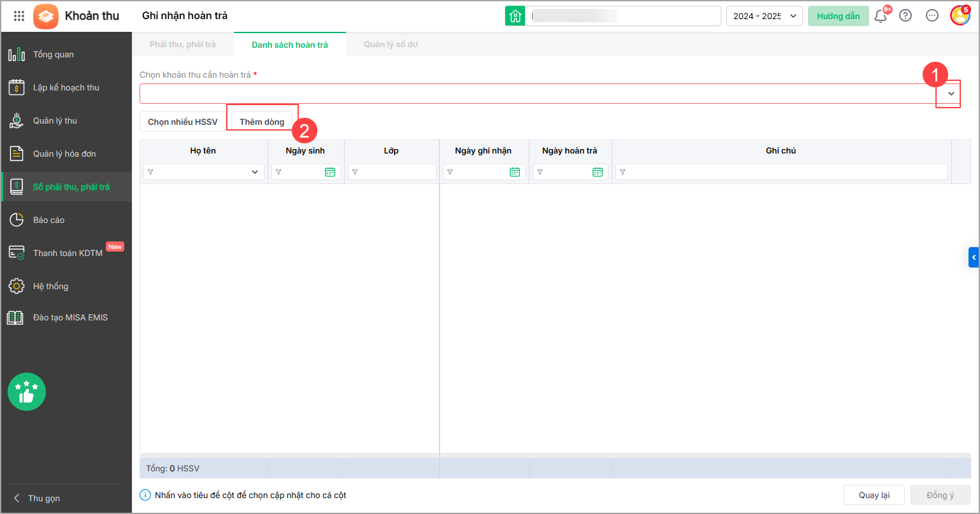Click Đồng ý button
The width and height of the screenshot is (980, 514).
click(940, 495)
